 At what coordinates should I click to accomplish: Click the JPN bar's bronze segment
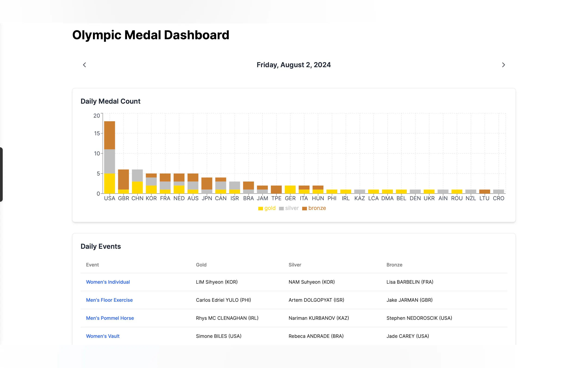[x=207, y=183]
